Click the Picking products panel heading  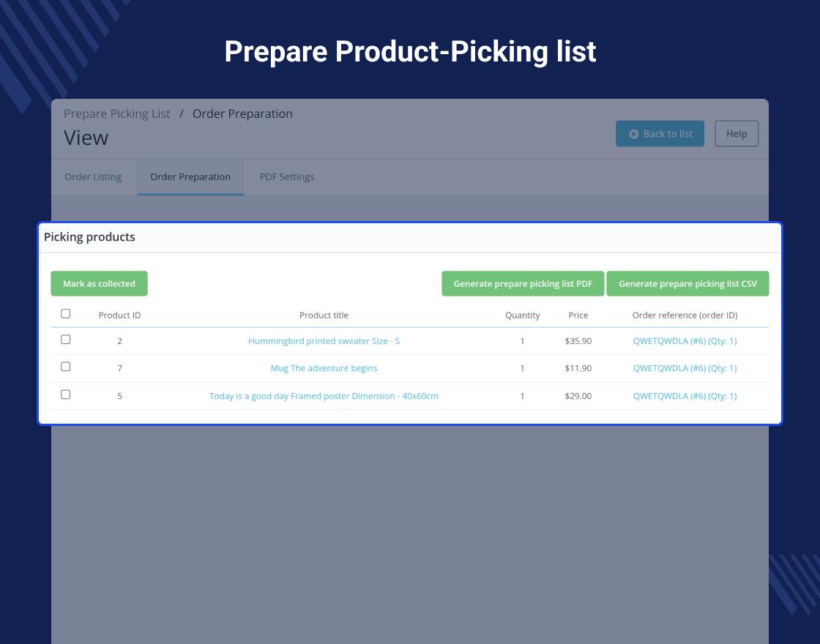89,237
